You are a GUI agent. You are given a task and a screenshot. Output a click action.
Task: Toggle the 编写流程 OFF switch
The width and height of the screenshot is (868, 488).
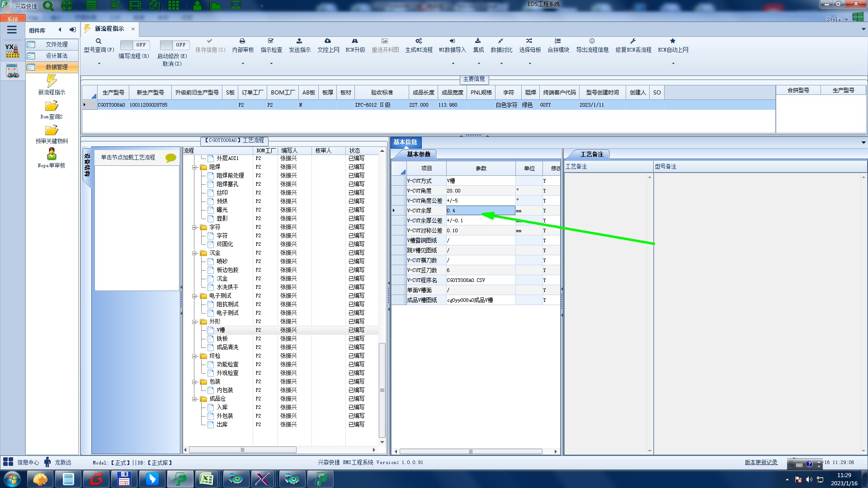134,45
